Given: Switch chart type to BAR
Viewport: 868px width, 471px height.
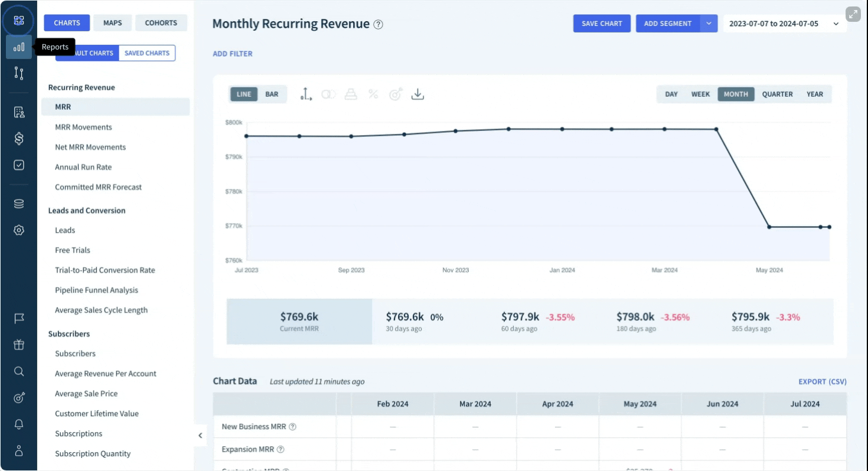Looking at the screenshot, I should pos(272,94).
